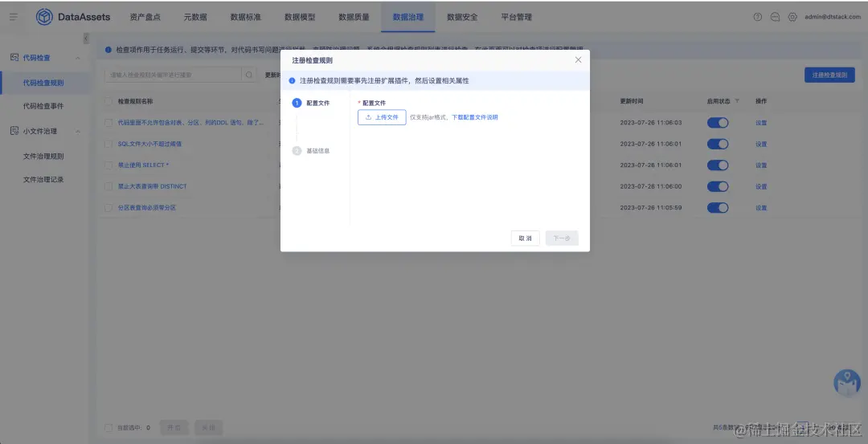
Task: Open the 数据质量 tab
Action: 354,17
